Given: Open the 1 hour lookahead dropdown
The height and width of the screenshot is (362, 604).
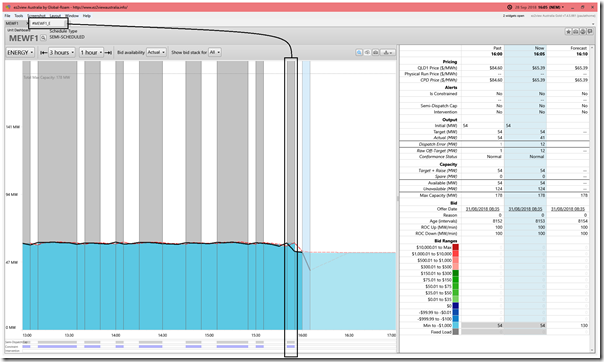Looking at the screenshot, I should [x=92, y=52].
